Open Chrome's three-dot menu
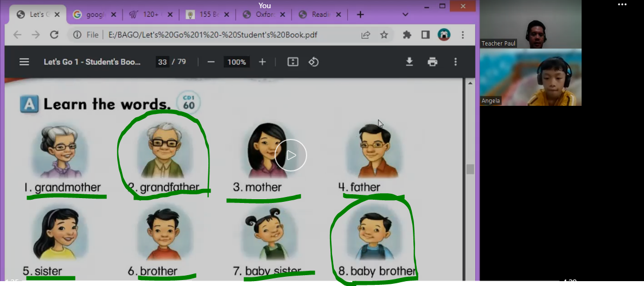 tap(462, 35)
